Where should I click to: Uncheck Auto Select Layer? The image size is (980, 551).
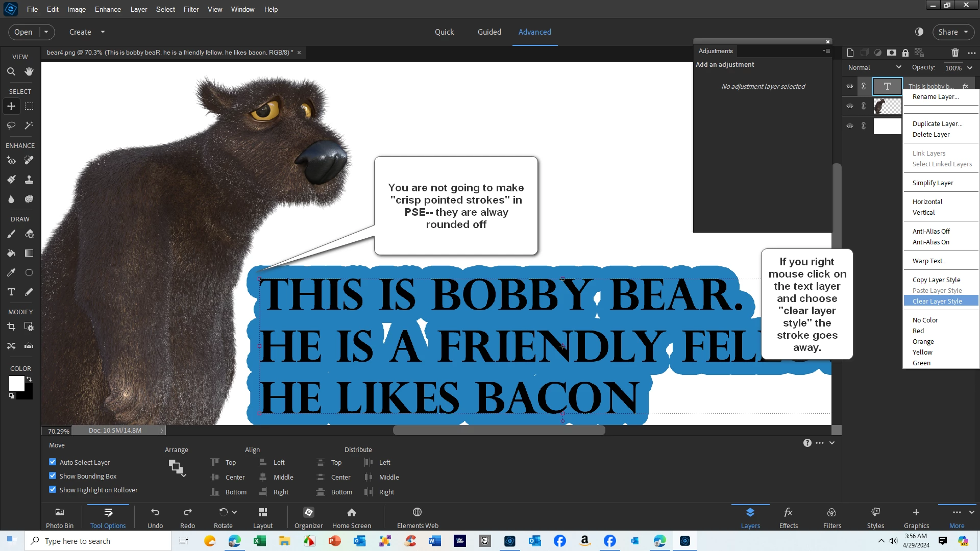(53, 462)
